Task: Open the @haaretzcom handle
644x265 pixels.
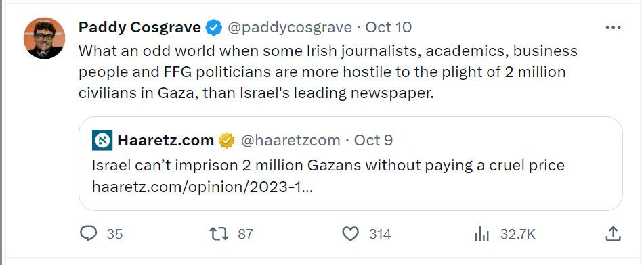Action: pyautogui.click(x=291, y=141)
